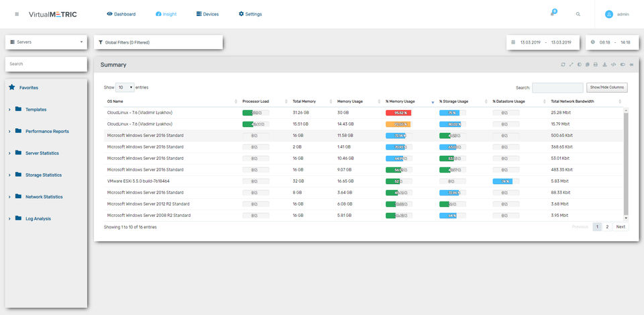The width and height of the screenshot is (644, 315).
Task: Click the 500.65 Kbit bandwidth cell
Action: tap(561, 135)
